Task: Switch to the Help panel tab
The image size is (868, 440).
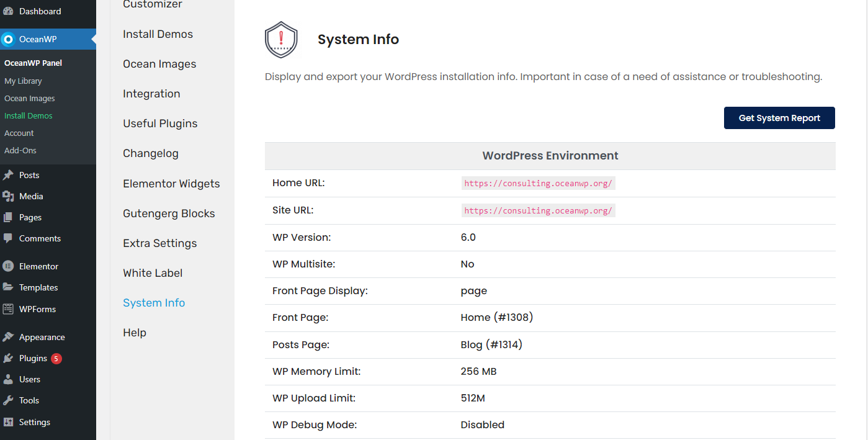Action: (135, 333)
